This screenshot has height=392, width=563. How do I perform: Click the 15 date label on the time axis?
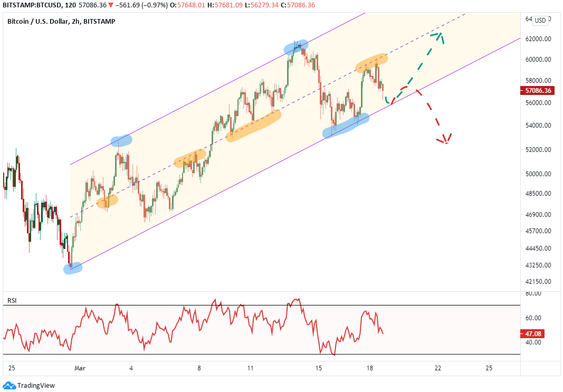click(318, 368)
